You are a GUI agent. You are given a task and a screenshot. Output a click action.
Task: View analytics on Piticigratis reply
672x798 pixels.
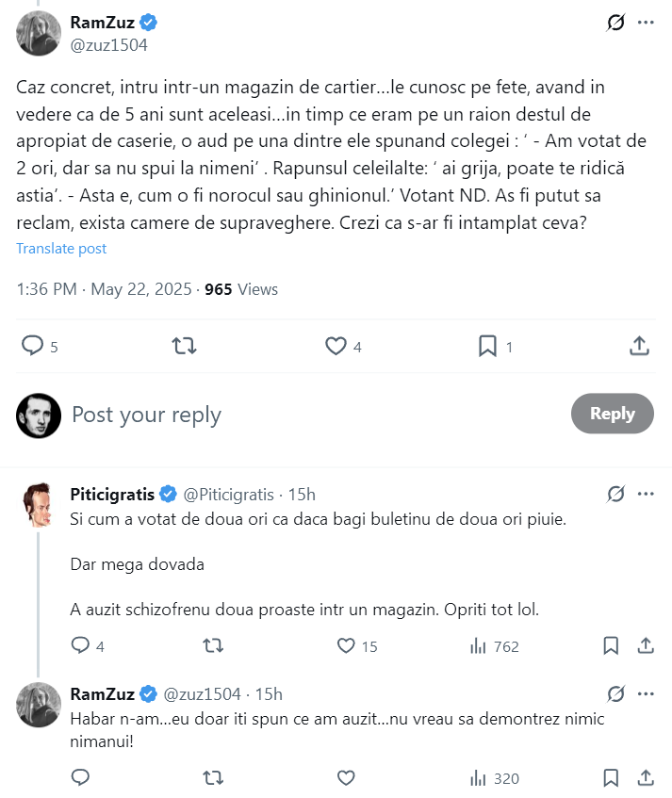(x=479, y=646)
